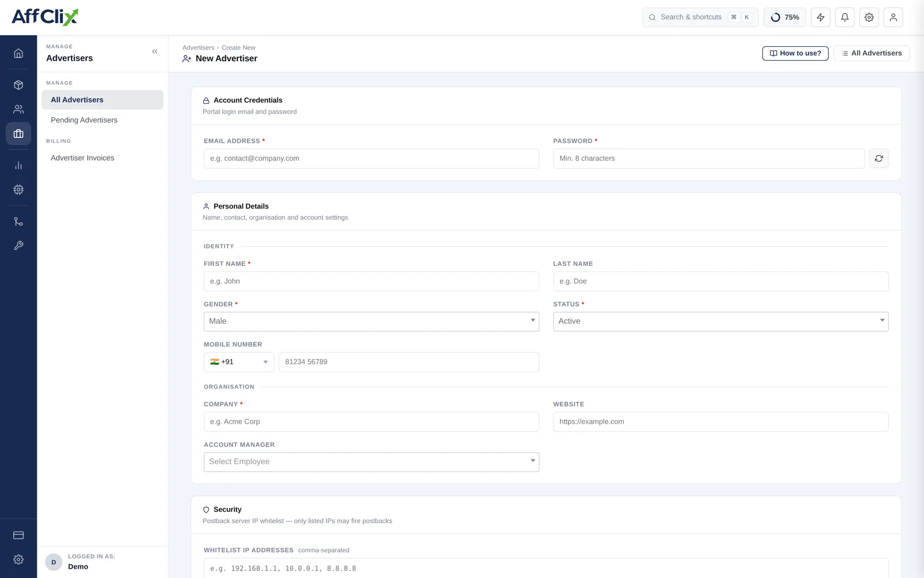Focus the Email Address field
The width and height of the screenshot is (924, 578).
pos(371,158)
